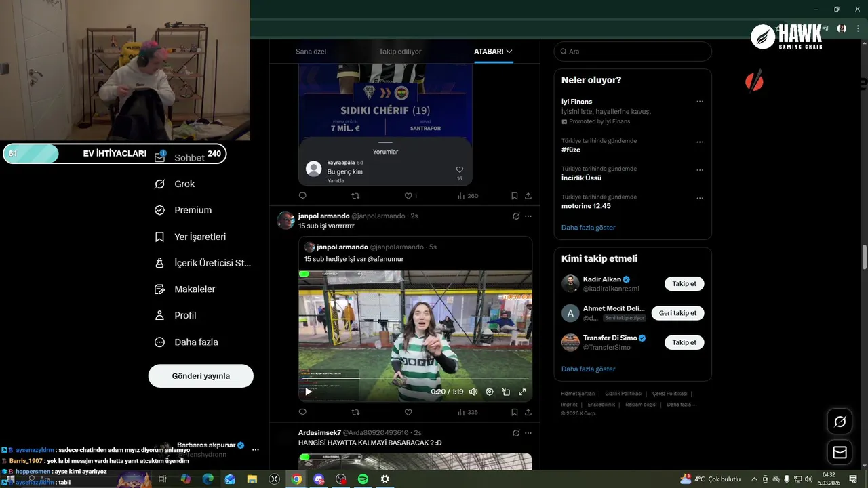Open Spotify from taskbar

tap(363, 479)
